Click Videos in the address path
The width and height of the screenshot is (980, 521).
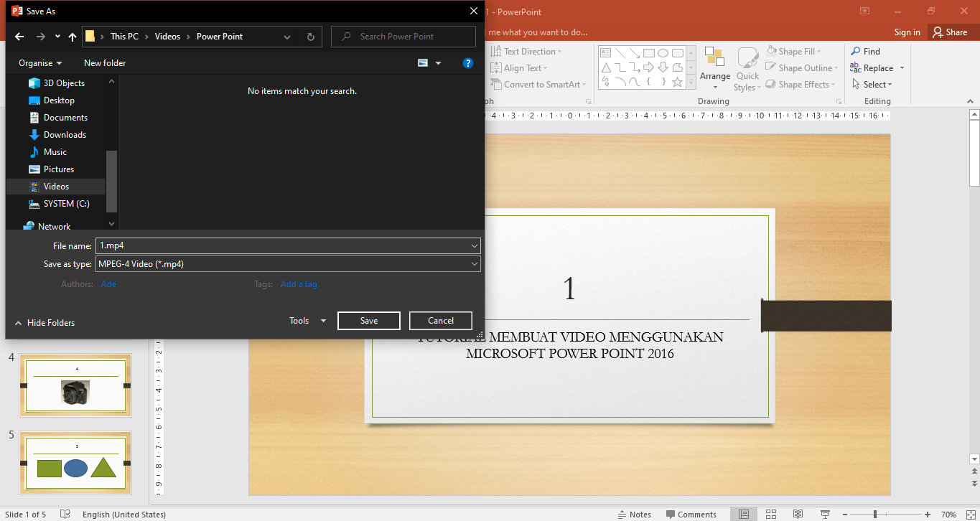coord(168,37)
